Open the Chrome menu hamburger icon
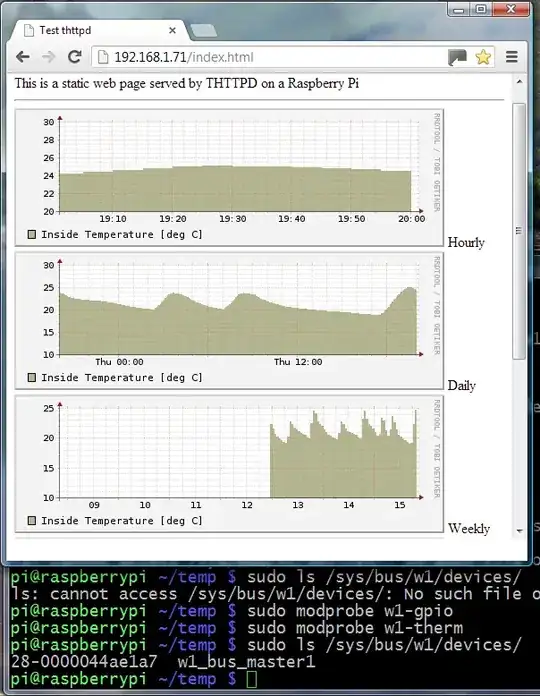 [x=512, y=57]
